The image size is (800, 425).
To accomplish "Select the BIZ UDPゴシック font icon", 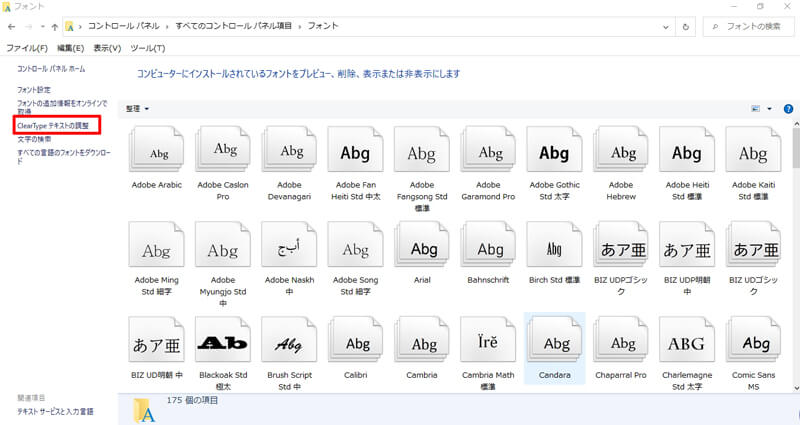I will click(621, 245).
